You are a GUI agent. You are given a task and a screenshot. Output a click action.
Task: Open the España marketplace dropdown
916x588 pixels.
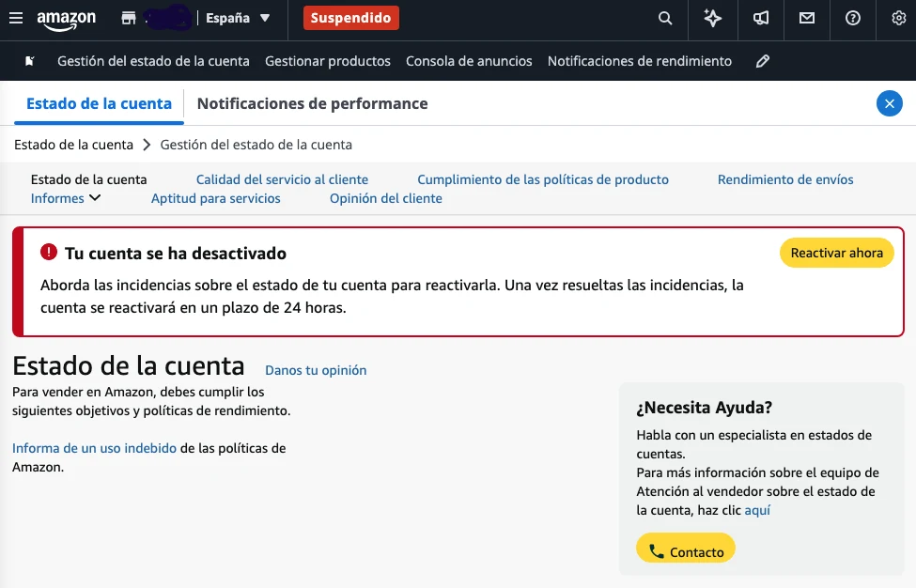[x=238, y=18]
